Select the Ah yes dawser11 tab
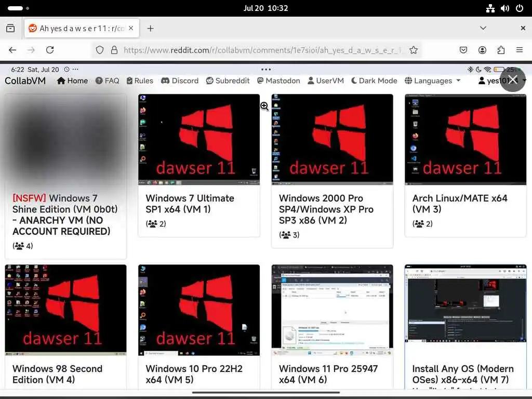The width and height of the screenshot is (532, 399). point(82,28)
